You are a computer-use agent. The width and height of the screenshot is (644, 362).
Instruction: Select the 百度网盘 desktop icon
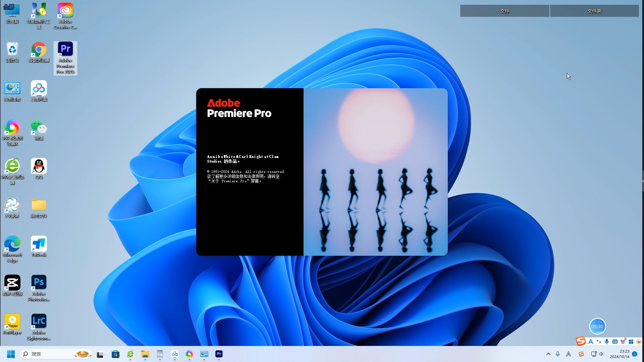[39, 91]
